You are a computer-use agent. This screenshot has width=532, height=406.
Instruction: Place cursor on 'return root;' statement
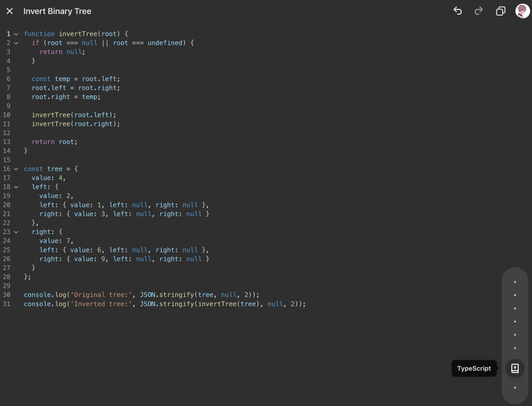[x=55, y=142]
